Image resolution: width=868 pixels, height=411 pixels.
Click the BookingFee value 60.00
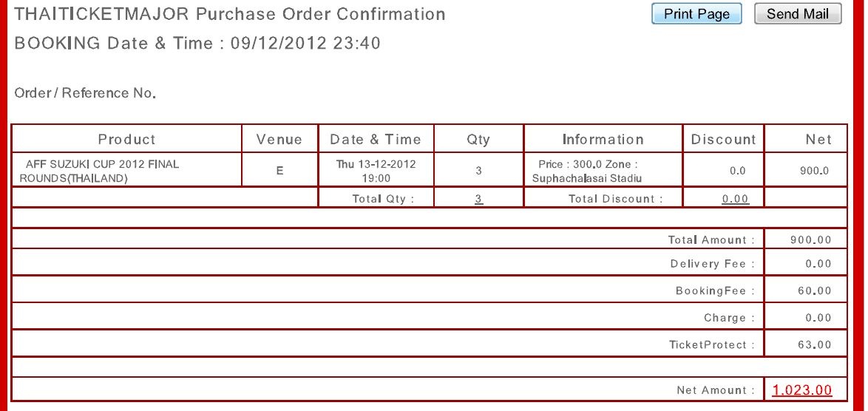815,291
